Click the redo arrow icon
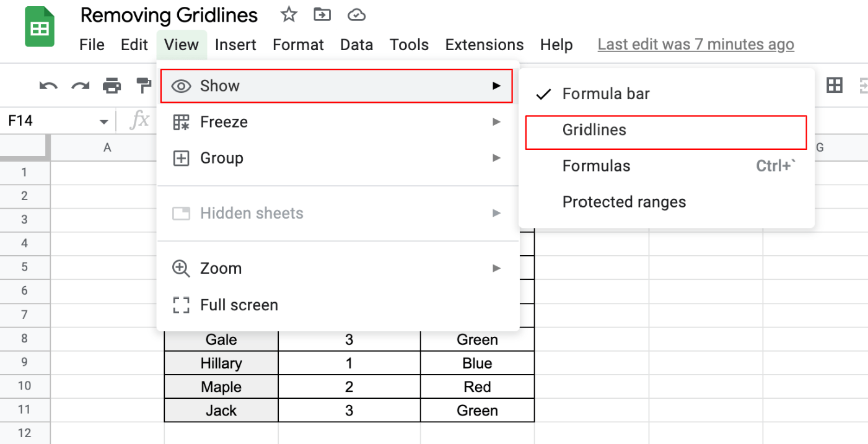Screen dimensions: 868x444 (81, 85)
